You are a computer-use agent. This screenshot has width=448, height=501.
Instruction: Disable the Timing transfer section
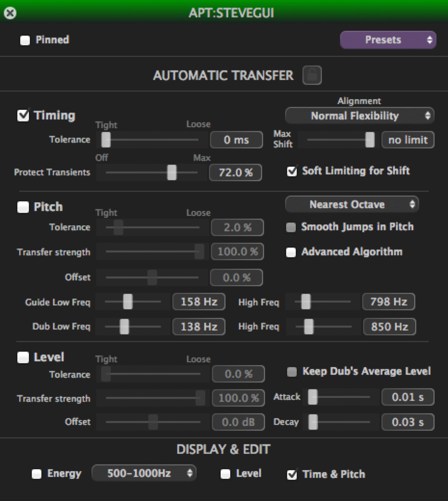pyautogui.click(x=23, y=115)
